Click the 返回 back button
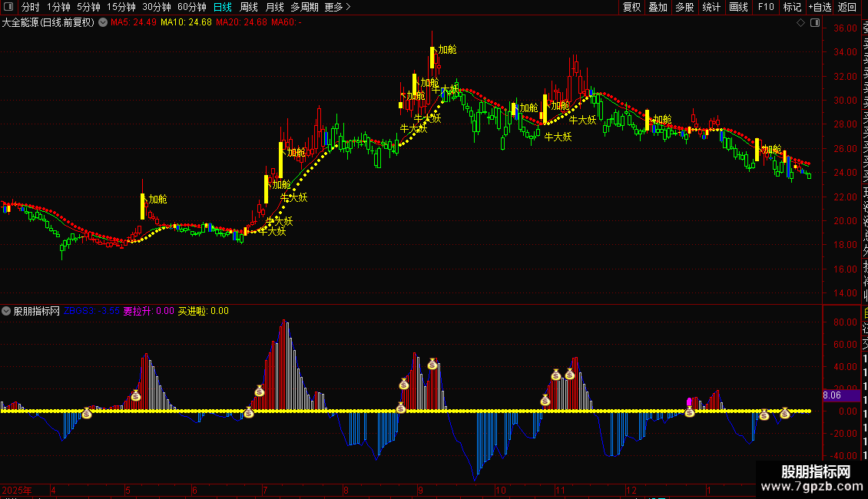 point(847,7)
